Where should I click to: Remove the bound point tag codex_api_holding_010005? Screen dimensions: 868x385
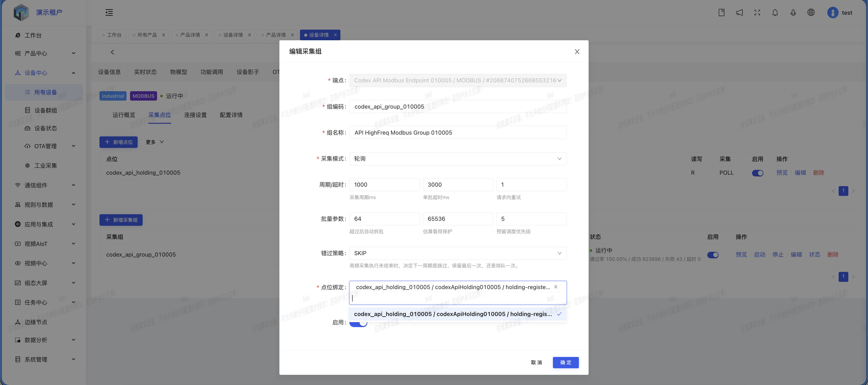click(556, 287)
